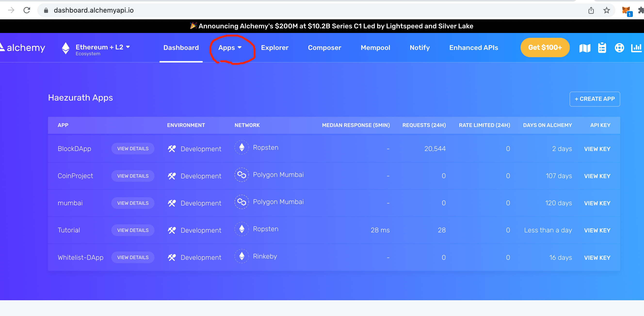View API key for Tutorial app

click(597, 230)
